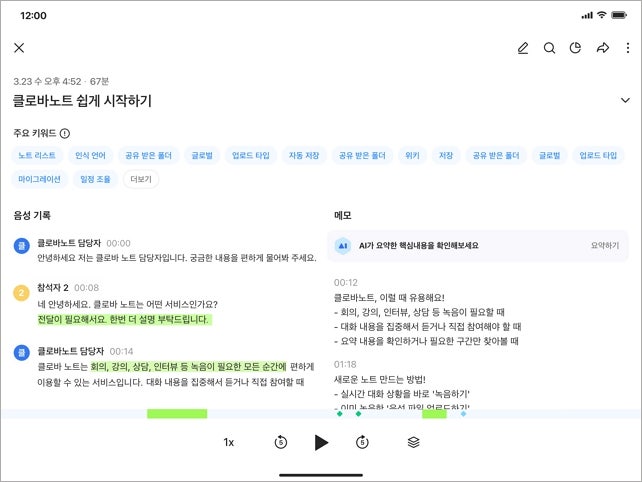The image size is (642, 482).
Task: Select the 마이그레이션 keyword tag
Action: 39,179
